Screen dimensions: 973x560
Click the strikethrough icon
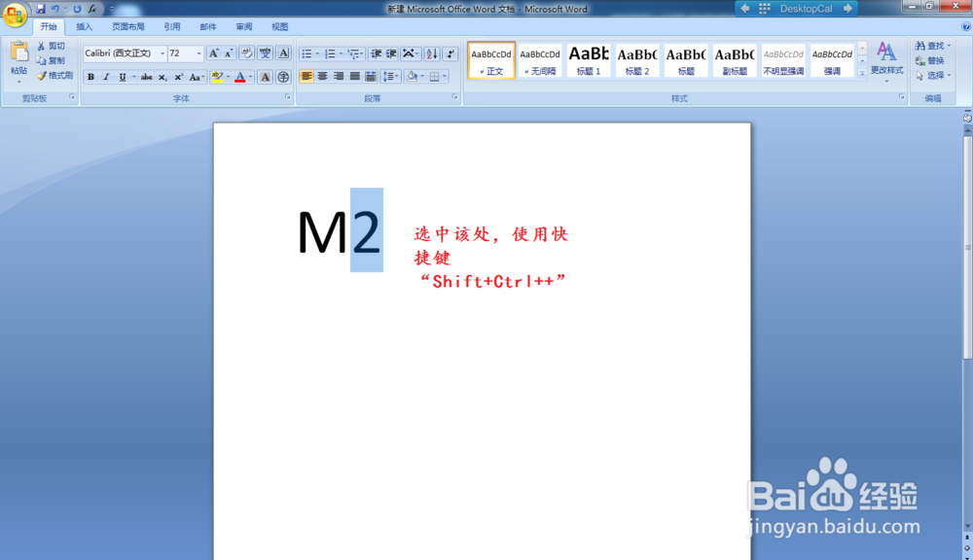(x=147, y=76)
